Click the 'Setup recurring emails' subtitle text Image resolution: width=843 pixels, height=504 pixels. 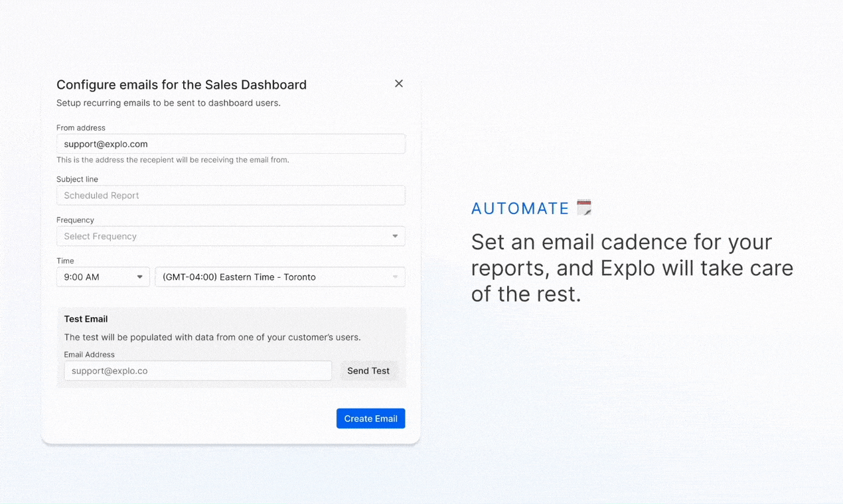tap(169, 103)
